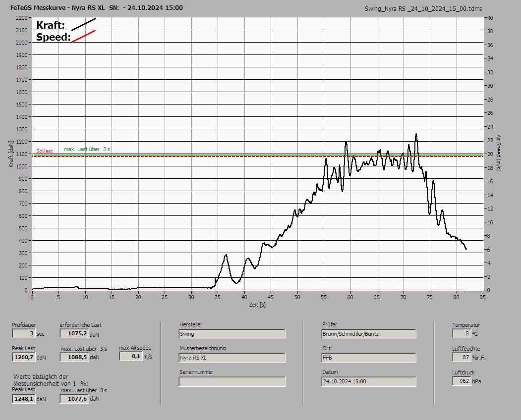The image size is (521, 420).
Task: Click the max. Last über 3 s field 1088,5
Action: click(x=74, y=357)
